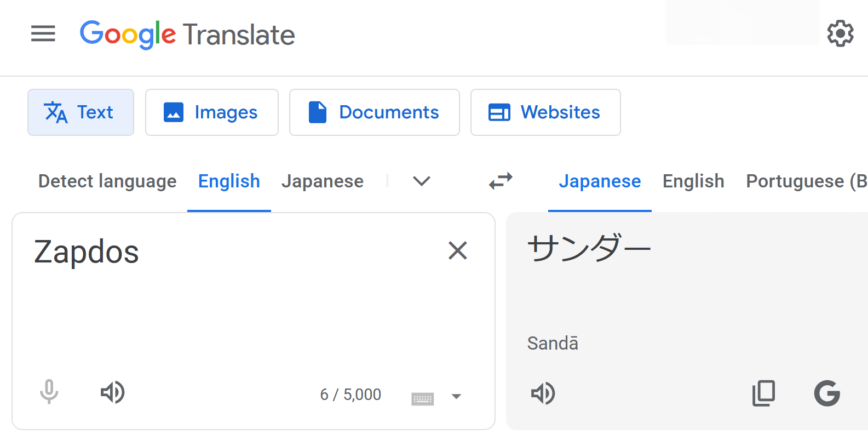Listen to the Japanese translation
868x440 pixels.
point(543,393)
